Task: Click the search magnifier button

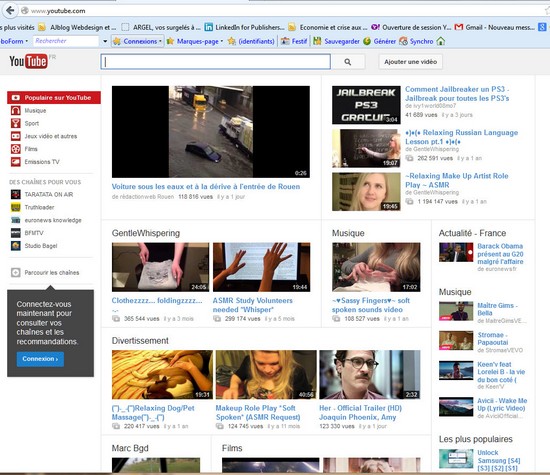Action: point(348,62)
